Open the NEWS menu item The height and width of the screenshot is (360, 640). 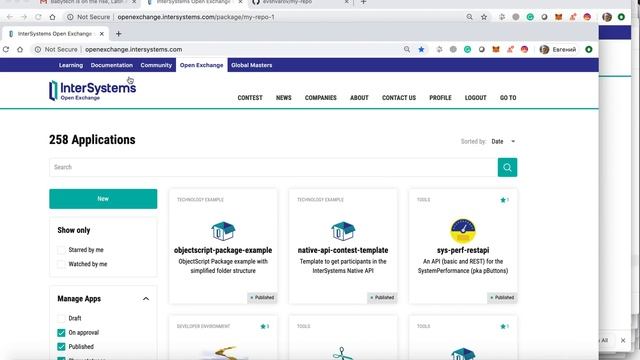284,98
